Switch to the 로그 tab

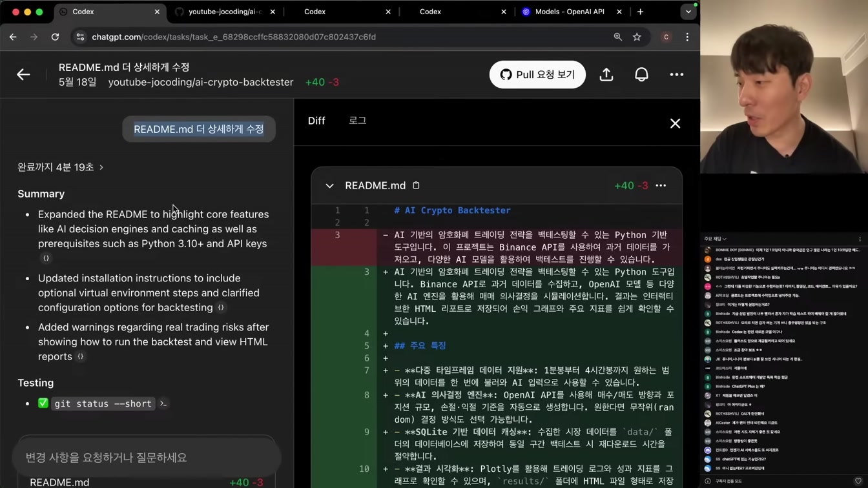click(357, 121)
